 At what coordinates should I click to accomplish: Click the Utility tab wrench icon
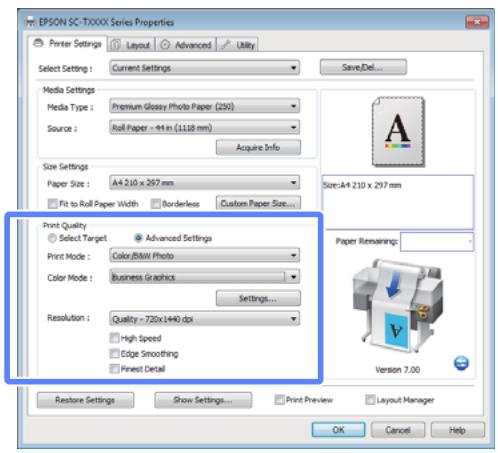(x=226, y=45)
